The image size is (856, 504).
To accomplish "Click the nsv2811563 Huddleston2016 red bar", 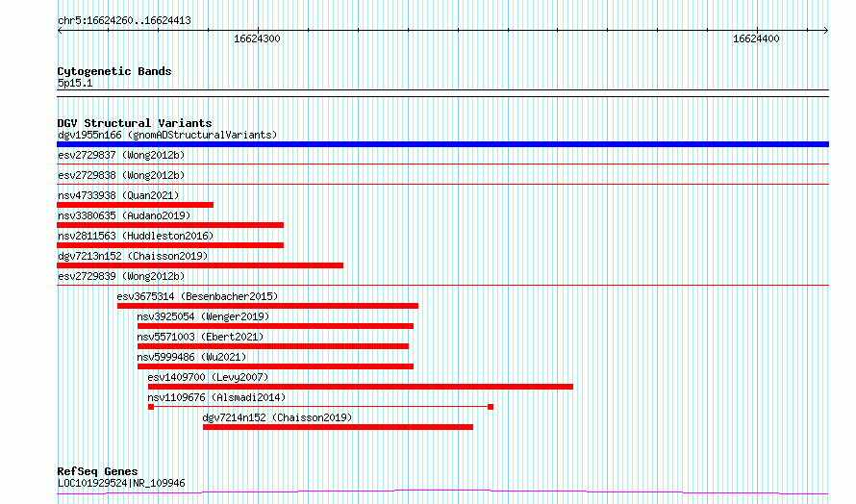I will click(x=170, y=245).
